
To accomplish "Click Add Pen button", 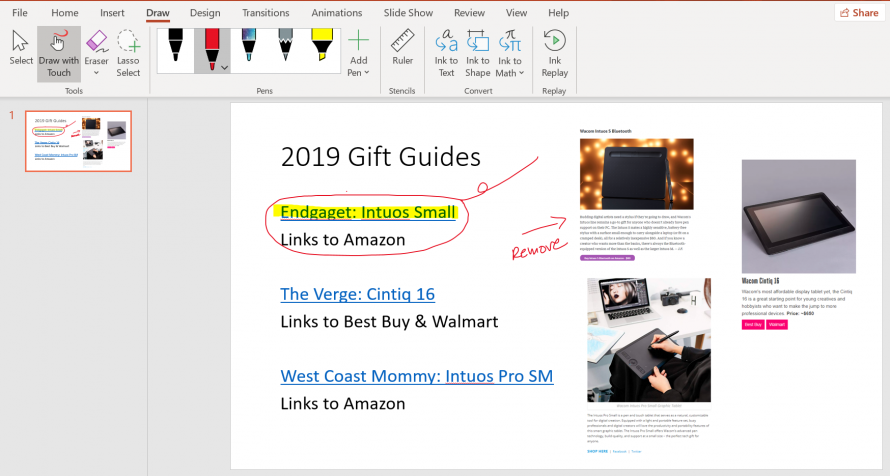I will click(x=358, y=53).
